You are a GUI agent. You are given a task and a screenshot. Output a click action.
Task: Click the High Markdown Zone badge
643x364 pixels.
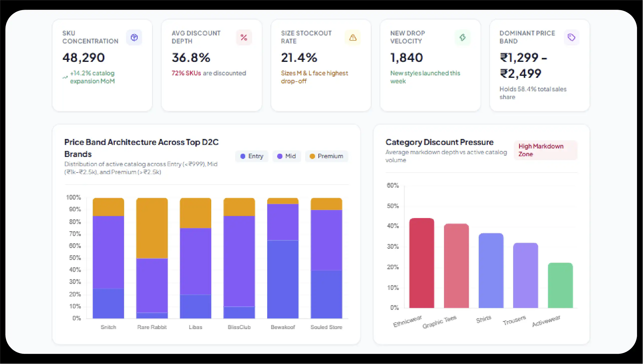click(546, 150)
